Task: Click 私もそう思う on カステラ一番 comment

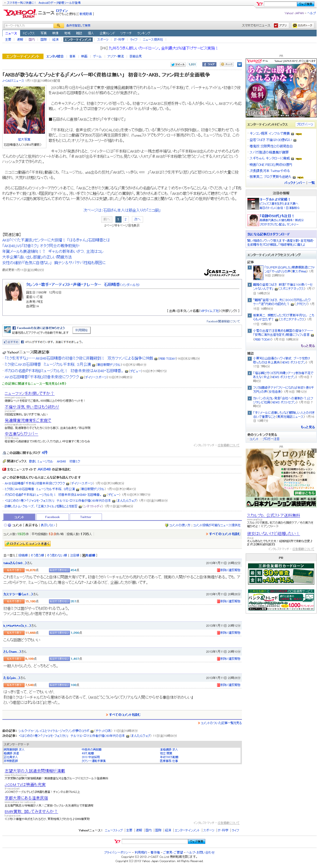Action: (14, 601)
